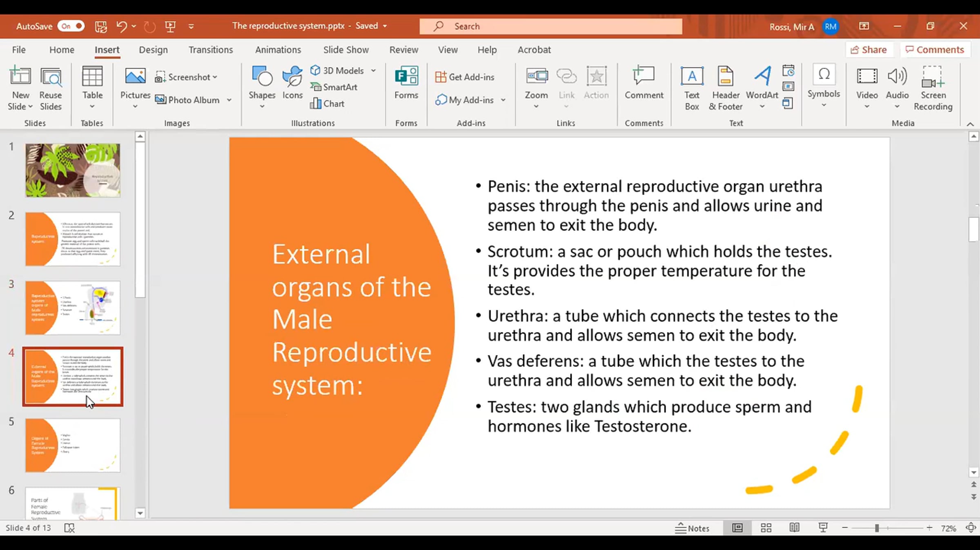
Task: Switch to Slide Sorter view
Action: tap(766, 528)
